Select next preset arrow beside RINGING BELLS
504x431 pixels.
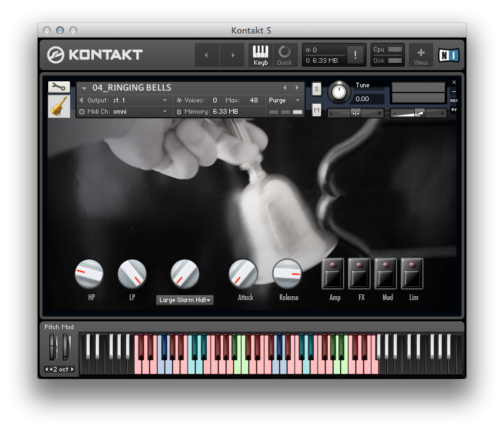tap(297, 87)
